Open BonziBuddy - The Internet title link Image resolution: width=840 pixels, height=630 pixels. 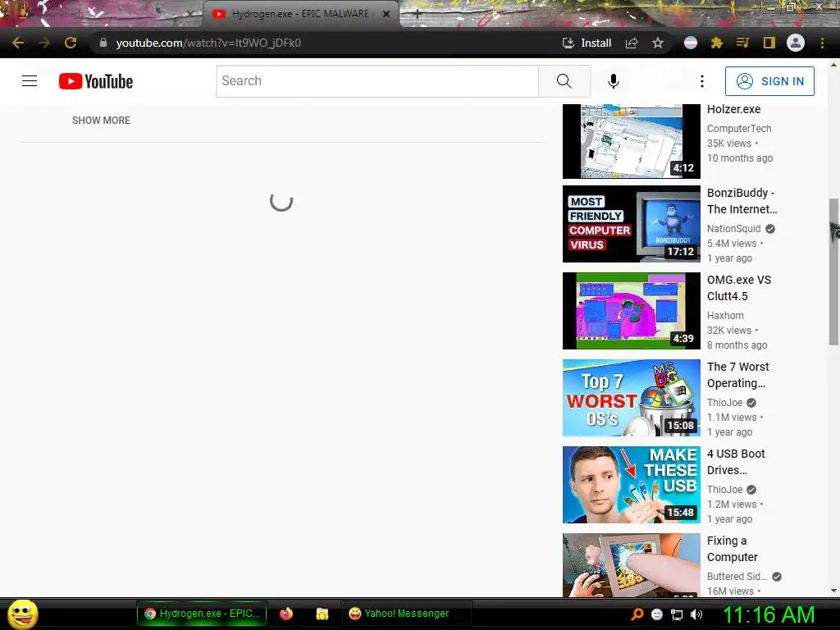point(742,201)
